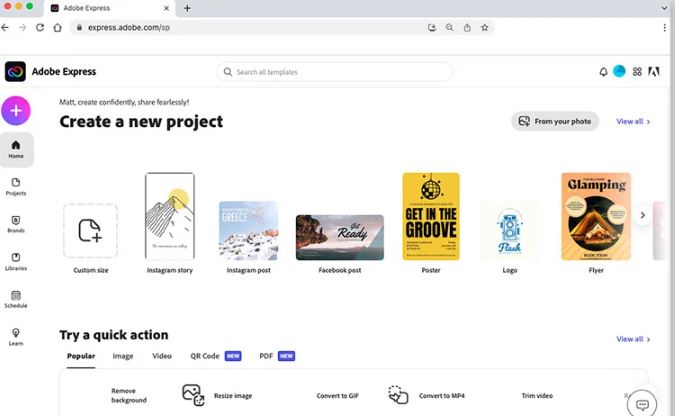Click Convert to GIF quick action
The image size is (675, 416).
338,396
